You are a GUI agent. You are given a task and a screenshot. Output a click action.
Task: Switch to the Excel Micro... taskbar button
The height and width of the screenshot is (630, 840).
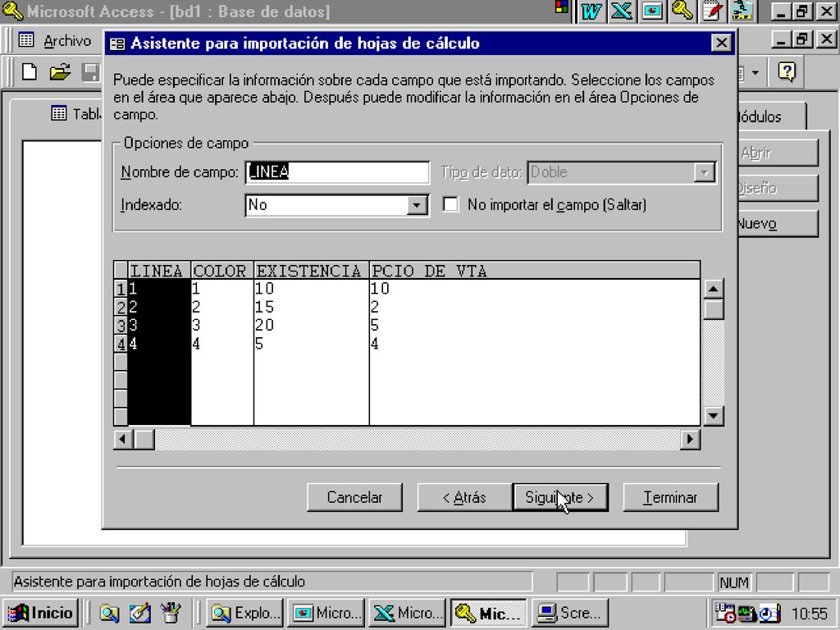pyautogui.click(x=407, y=612)
